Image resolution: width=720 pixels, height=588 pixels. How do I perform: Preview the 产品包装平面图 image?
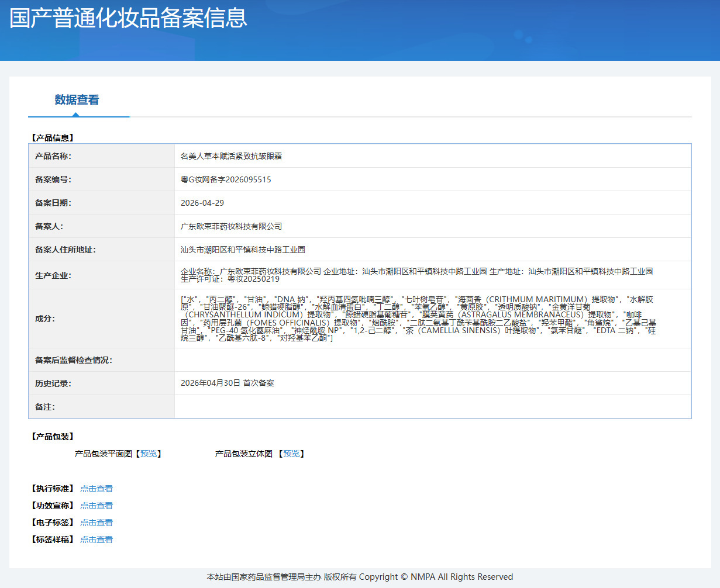tap(149, 454)
